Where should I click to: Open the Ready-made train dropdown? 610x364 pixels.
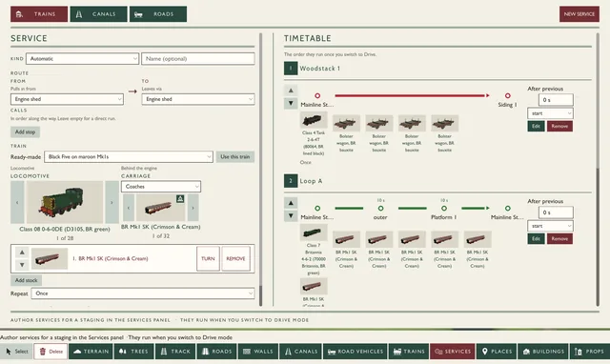coord(129,156)
